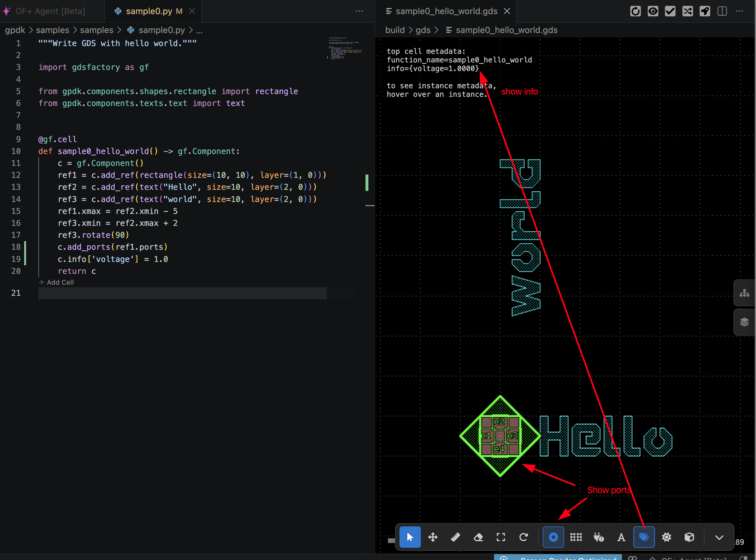
Task: Click 'def sample0_hello_world()' definition line
Action: coord(139,151)
